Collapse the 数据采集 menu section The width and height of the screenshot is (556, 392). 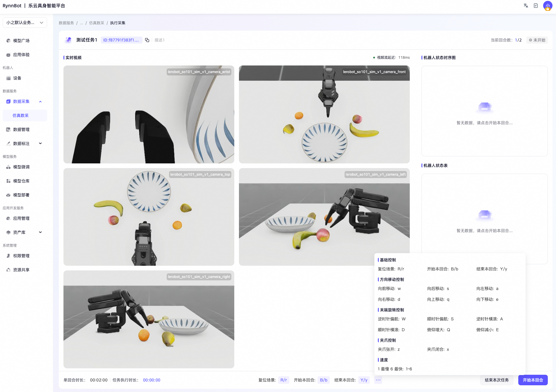(x=40, y=101)
